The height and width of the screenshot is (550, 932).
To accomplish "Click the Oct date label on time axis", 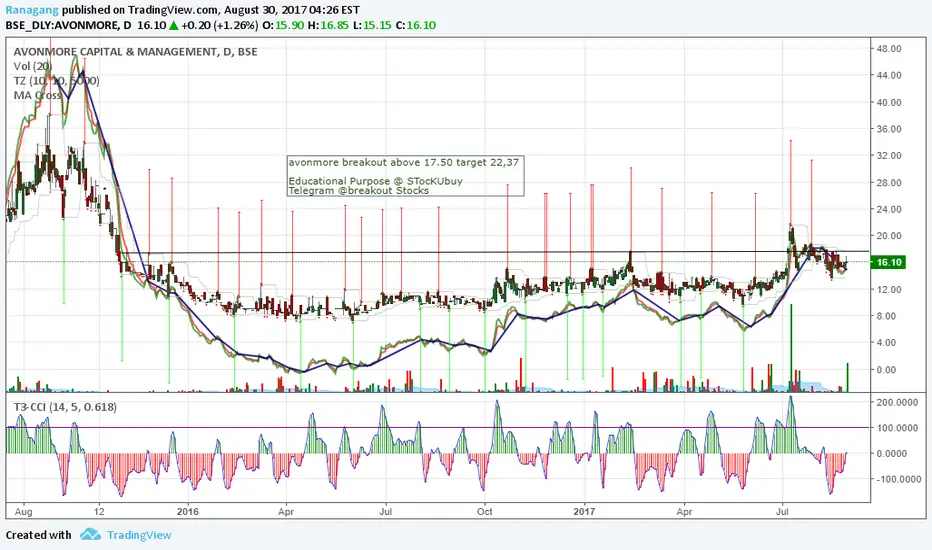I will [484, 511].
